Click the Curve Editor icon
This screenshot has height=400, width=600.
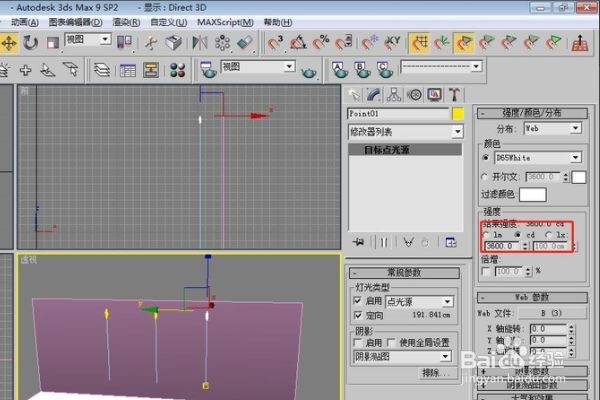[127, 70]
